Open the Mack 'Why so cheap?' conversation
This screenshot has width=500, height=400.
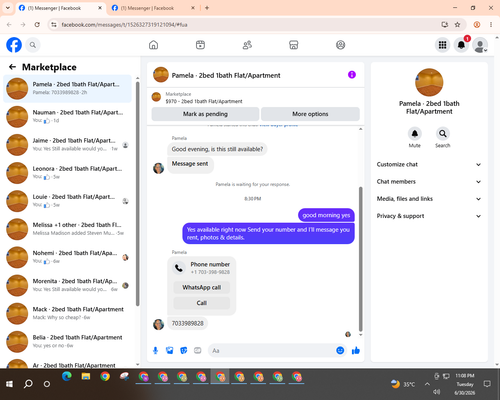pyautogui.click(x=67, y=313)
